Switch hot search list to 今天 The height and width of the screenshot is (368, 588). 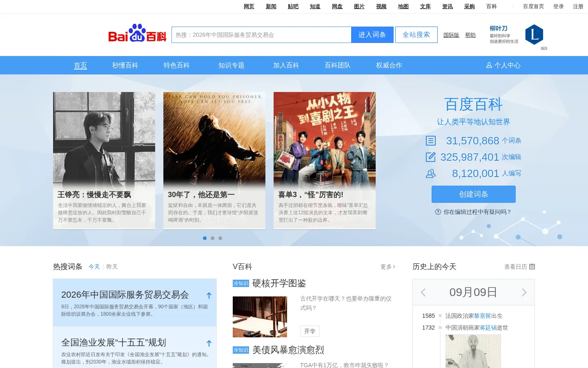tap(94, 267)
